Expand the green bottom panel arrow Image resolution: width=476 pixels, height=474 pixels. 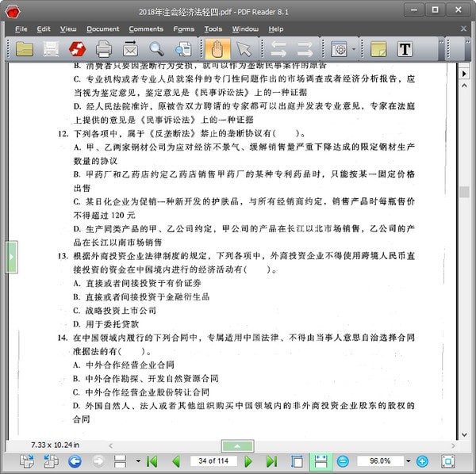click(x=237, y=445)
